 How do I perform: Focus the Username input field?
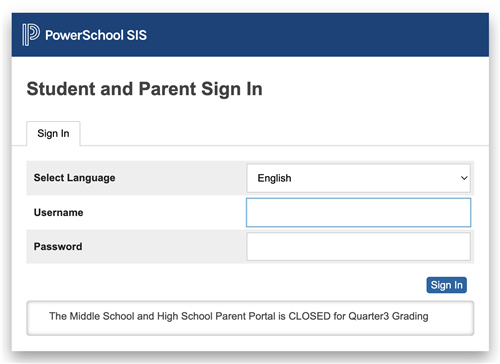(x=358, y=212)
